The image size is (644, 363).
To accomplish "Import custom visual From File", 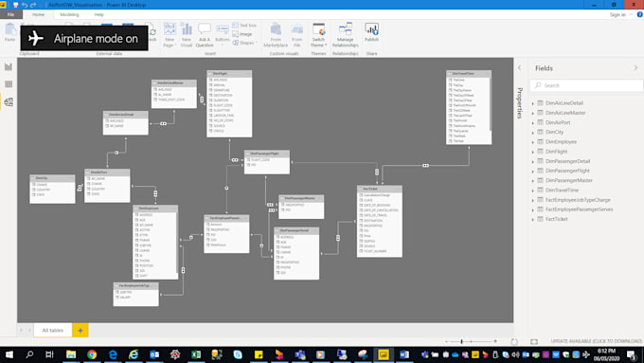I will click(x=296, y=35).
